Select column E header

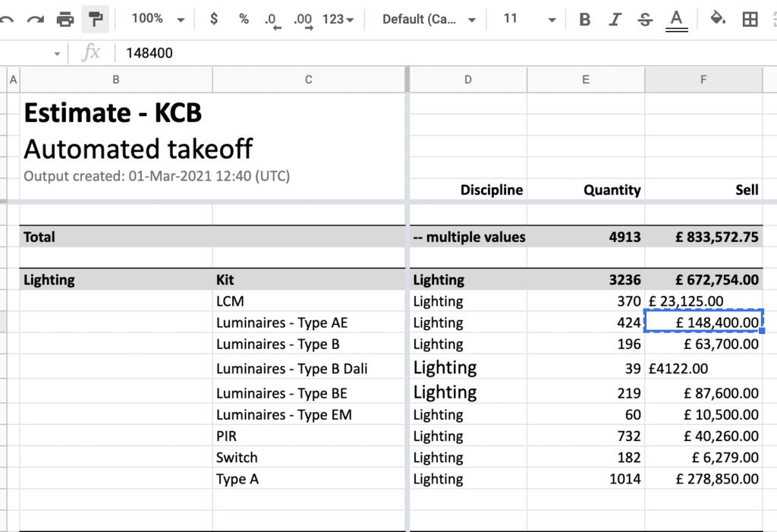click(x=586, y=80)
